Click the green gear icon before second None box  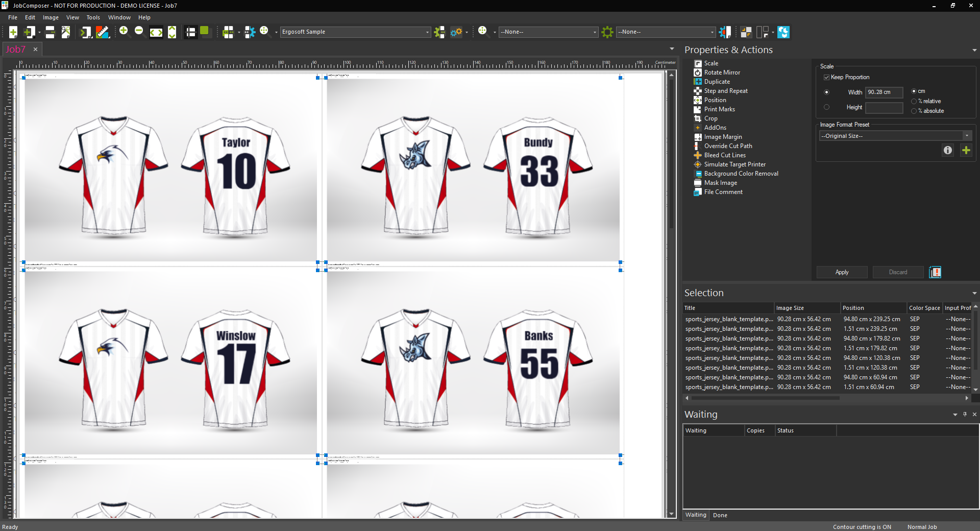tap(607, 32)
